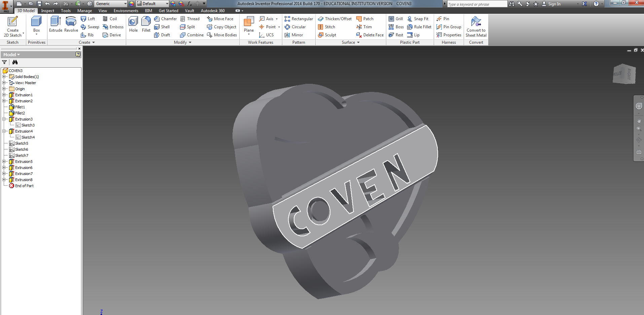Select the Fillet tool
This screenshot has width=644, height=315.
[x=146, y=24]
